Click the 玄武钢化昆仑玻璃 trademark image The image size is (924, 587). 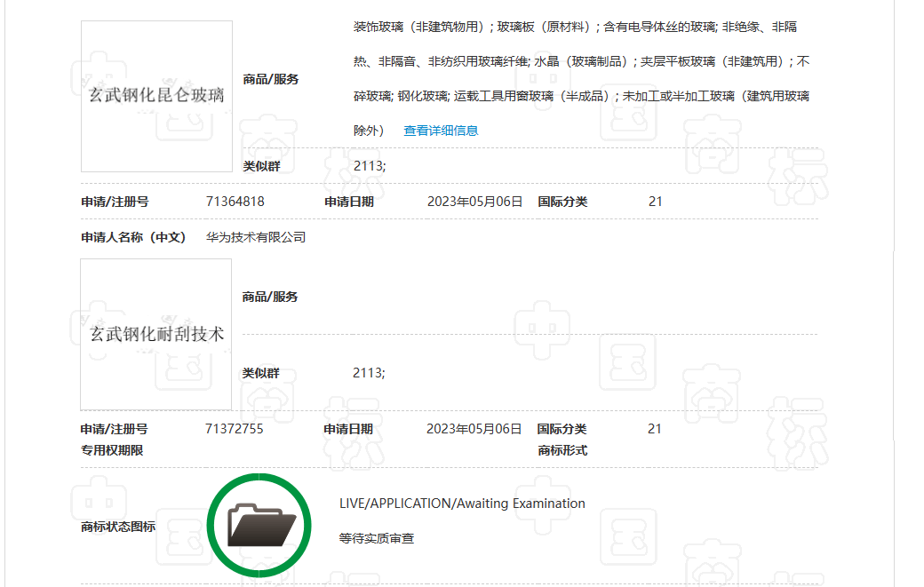156,97
